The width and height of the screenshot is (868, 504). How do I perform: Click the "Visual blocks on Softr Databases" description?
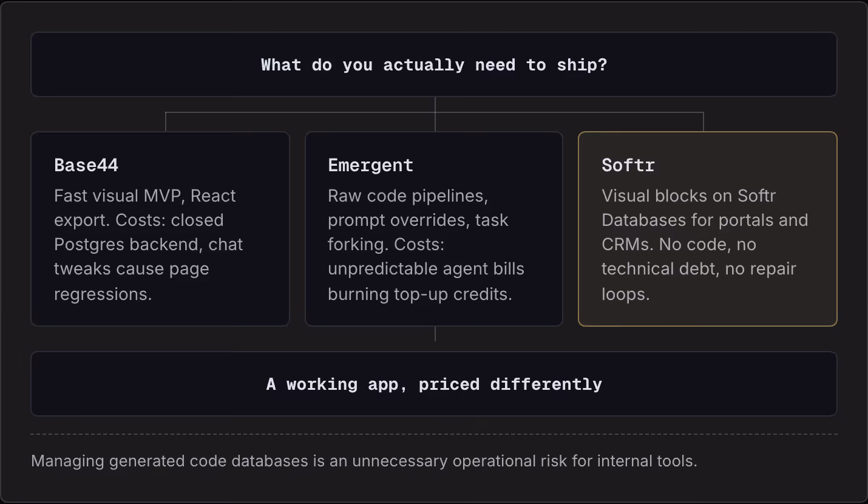tap(705, 244)
